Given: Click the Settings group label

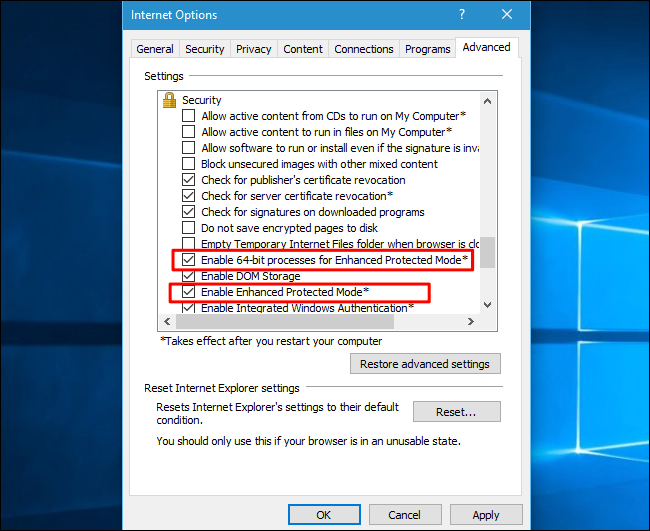Looking at the screenshot, I should pos(164,76).
